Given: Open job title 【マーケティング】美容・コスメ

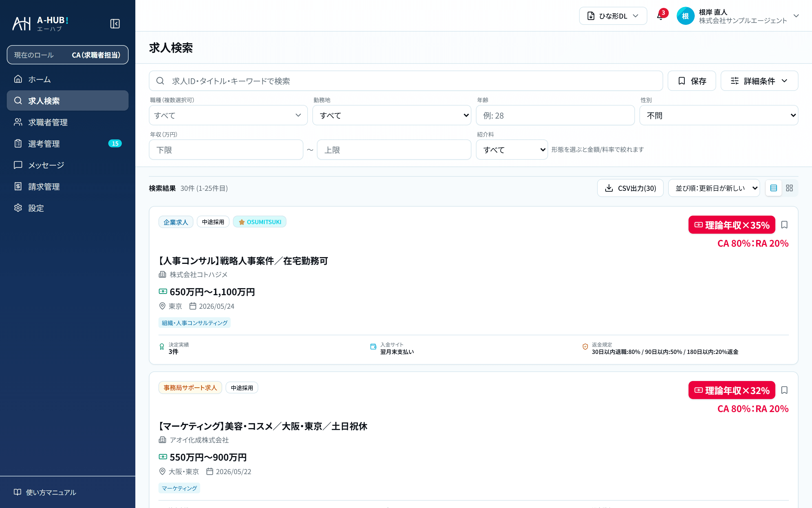Looking at the screenshot, I should coord(263,426).
